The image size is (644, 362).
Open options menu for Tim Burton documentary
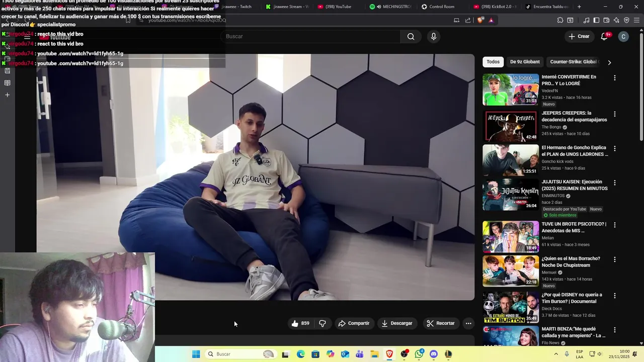click(x=614, y=296)
